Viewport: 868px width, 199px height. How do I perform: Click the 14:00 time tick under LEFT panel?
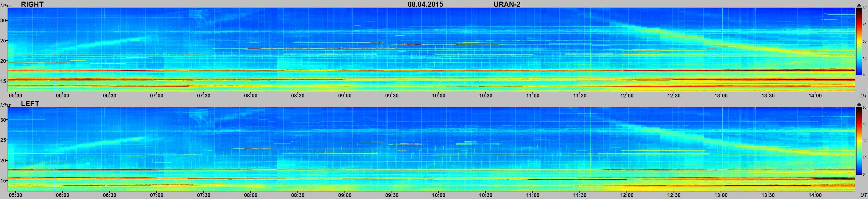[x=815, y=195]
